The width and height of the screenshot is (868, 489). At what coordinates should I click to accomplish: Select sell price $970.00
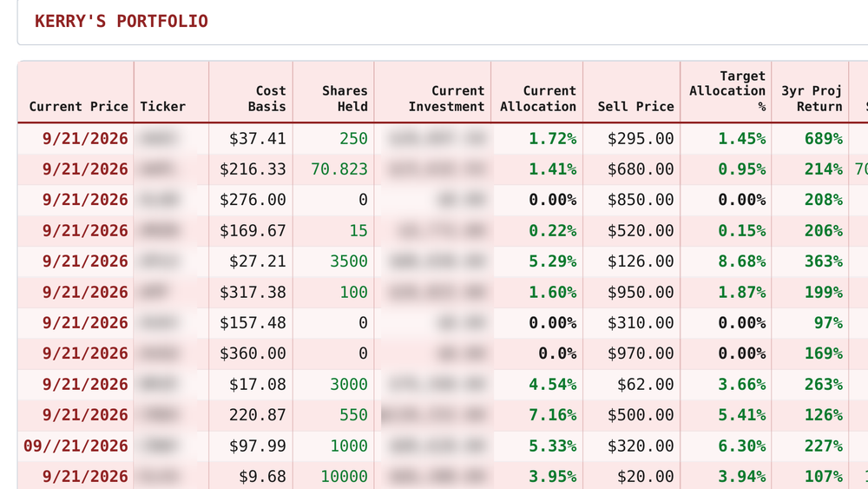pos(641,354)
